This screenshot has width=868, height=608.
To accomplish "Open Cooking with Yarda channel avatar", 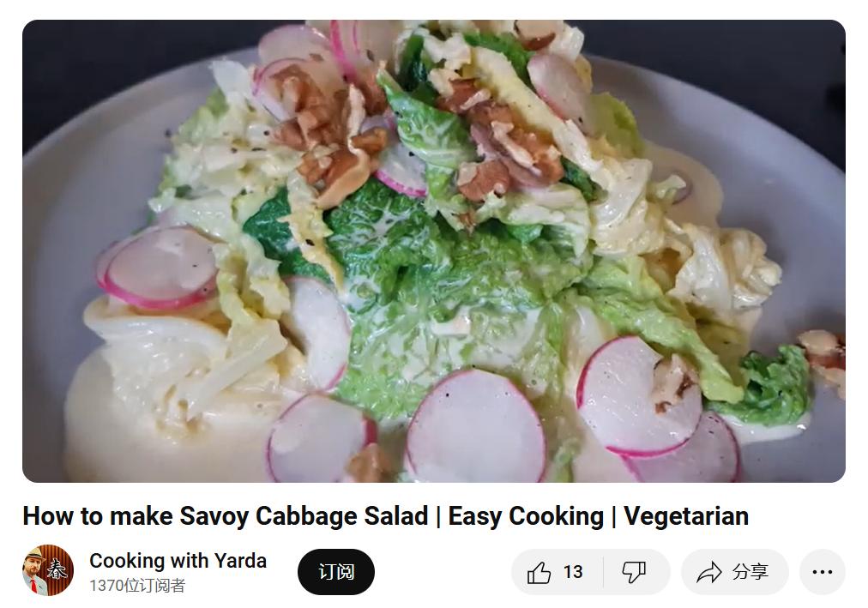I will click(x=48, y=570).
